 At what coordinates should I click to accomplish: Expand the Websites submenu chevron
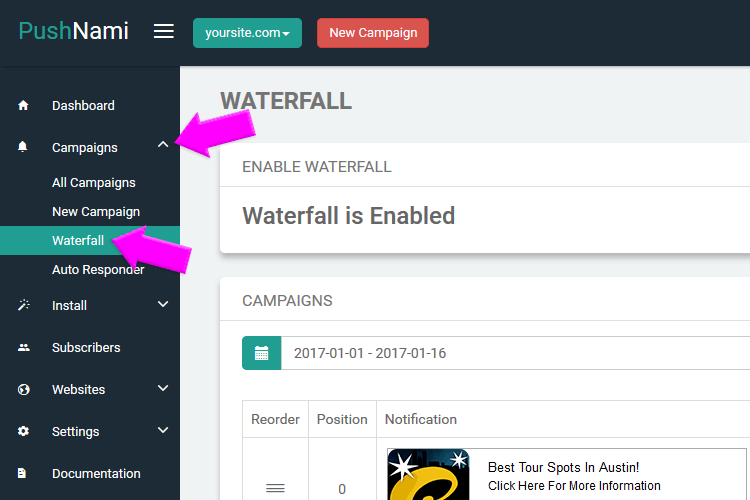[163, 389]
